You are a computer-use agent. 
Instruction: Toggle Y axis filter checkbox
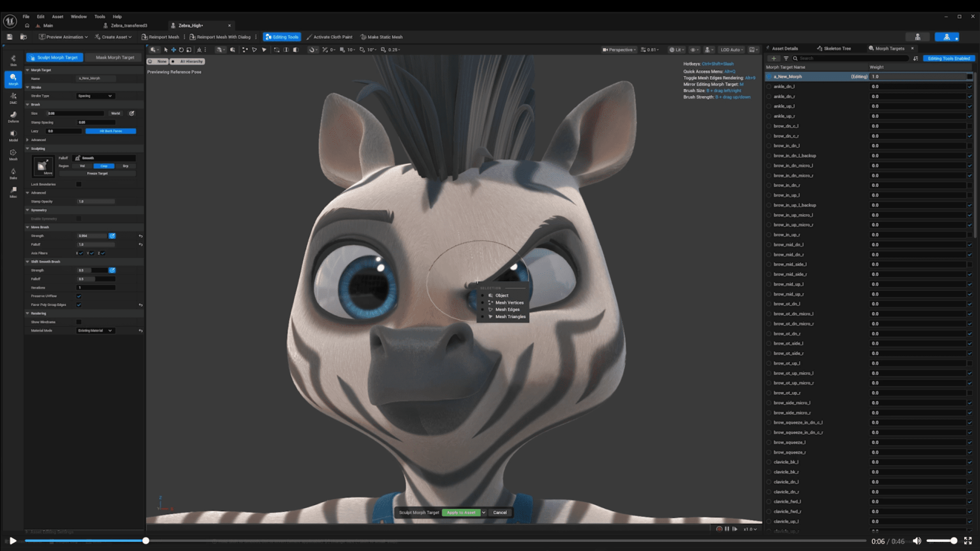[x=92, y=253]
